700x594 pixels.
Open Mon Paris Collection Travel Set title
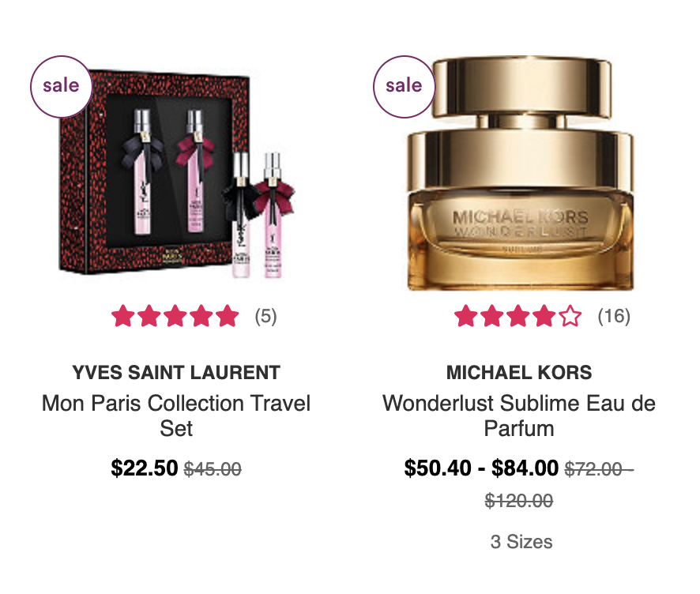(x=176, y=415)
